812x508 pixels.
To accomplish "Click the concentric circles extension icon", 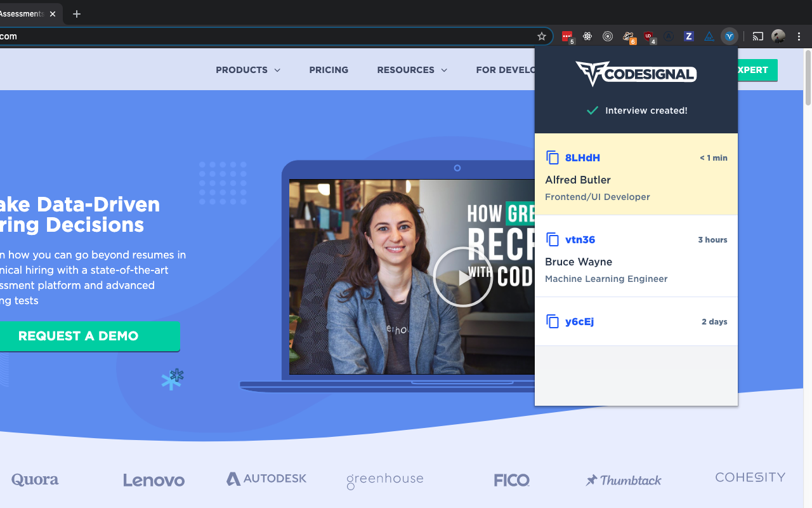I will pos(608,36).
